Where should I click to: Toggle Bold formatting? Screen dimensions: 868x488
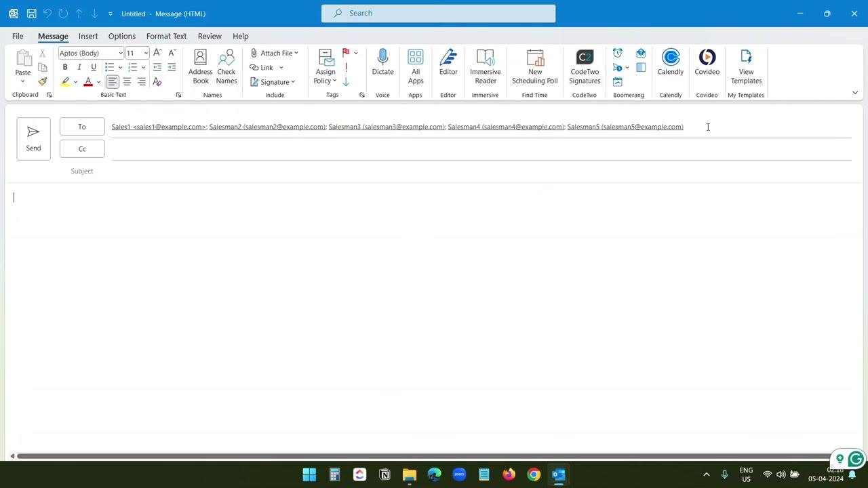[65, 67]
